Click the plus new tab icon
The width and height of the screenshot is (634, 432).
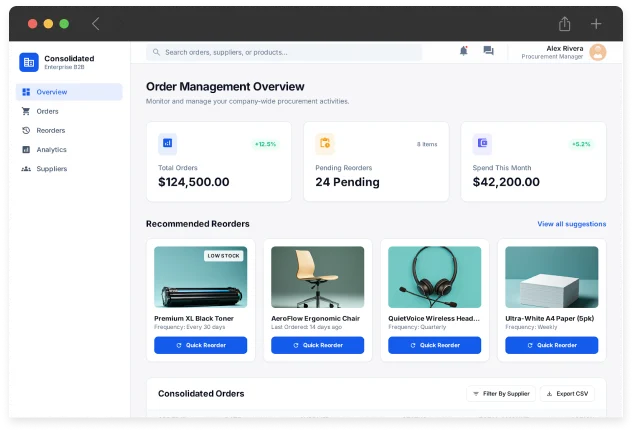pyautogui.click(x=596, y=24)
